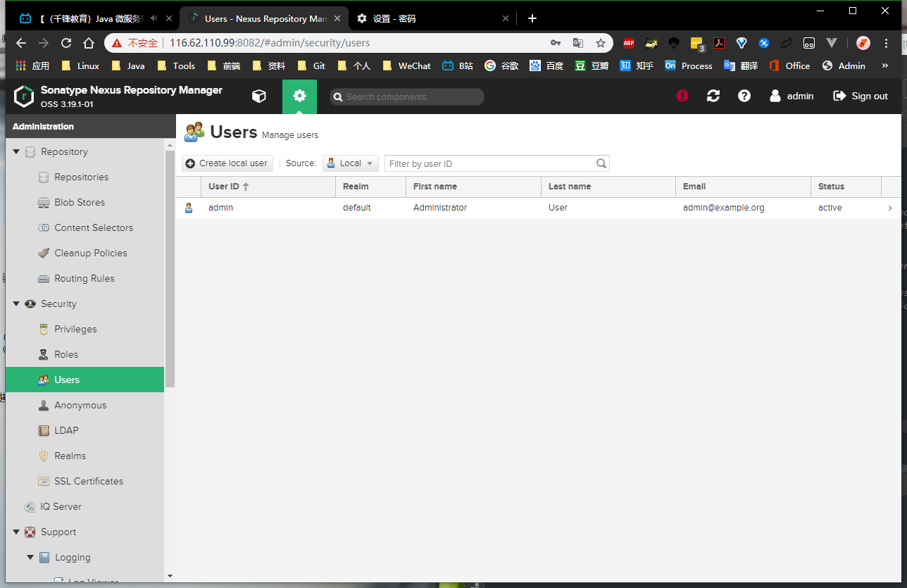The width and height of the screenshot is (907, 588).
Task: Click the sidebar scroll down arrow
Action: 170,576
